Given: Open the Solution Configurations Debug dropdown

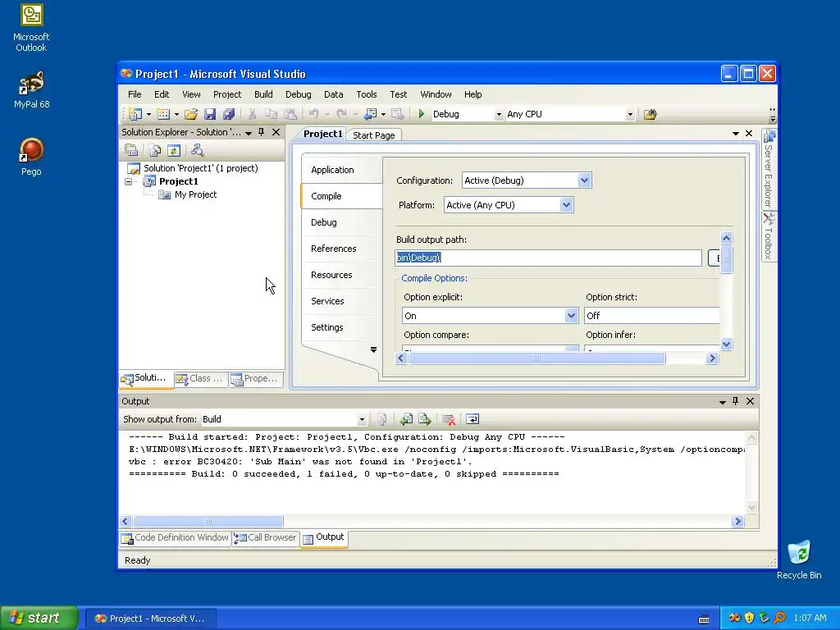Looking at the screenshot, I should 499,114.
